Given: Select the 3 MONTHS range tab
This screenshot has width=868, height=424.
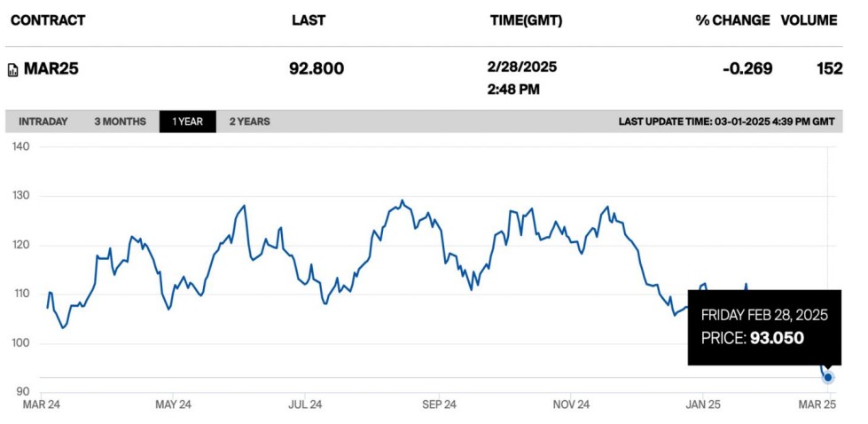Looking at the screenshot, I should 120,122.
